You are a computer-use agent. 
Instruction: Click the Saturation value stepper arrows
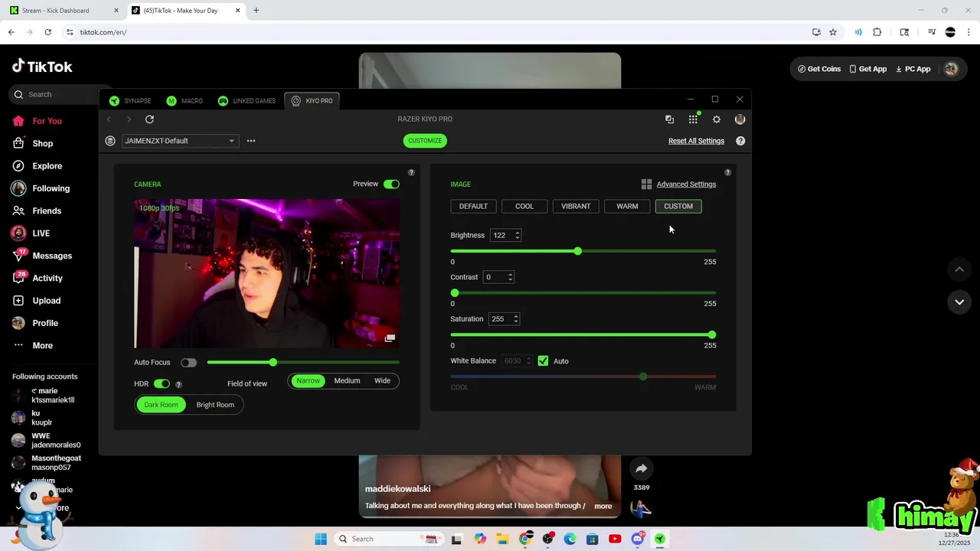pos(516,319)
